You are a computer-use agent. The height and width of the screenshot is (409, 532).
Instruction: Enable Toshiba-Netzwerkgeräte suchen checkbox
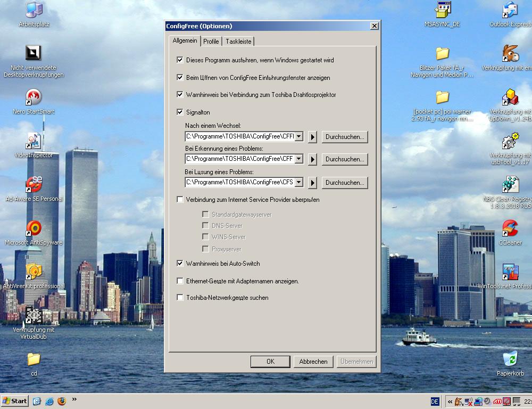[x=180, y=298]
